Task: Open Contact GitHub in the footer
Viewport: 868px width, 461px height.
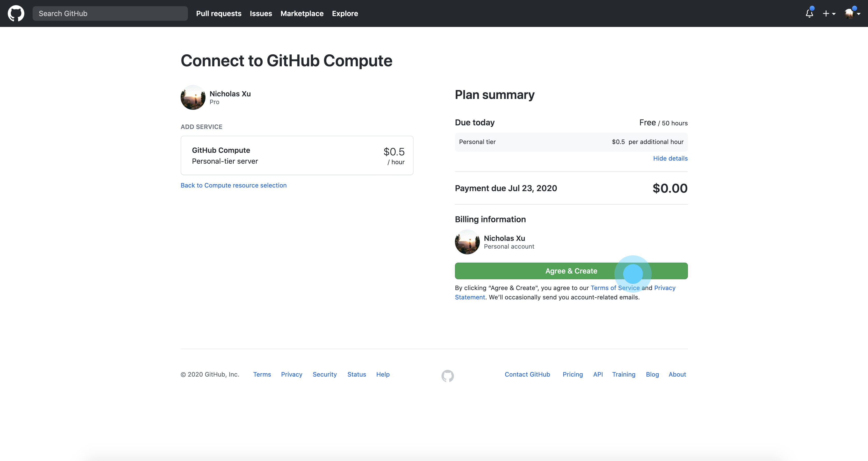Action: 527,374
